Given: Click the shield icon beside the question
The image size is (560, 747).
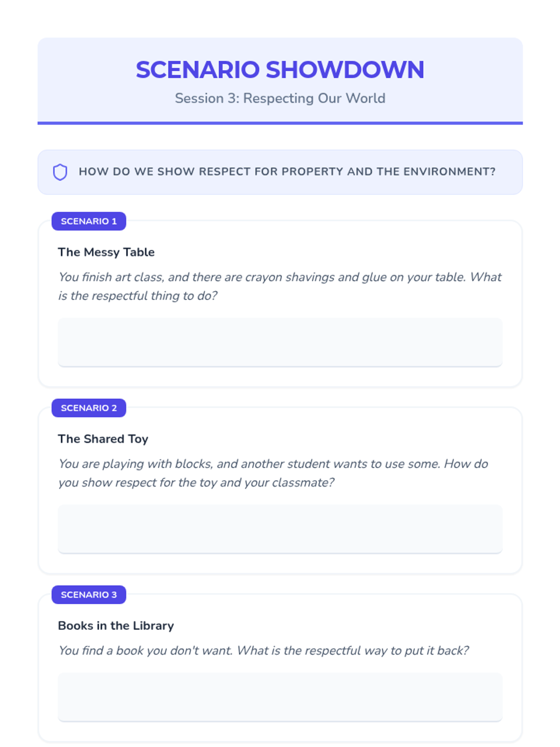Looking at the screenshot, I should pyautogui.click(x=60, y=172).
